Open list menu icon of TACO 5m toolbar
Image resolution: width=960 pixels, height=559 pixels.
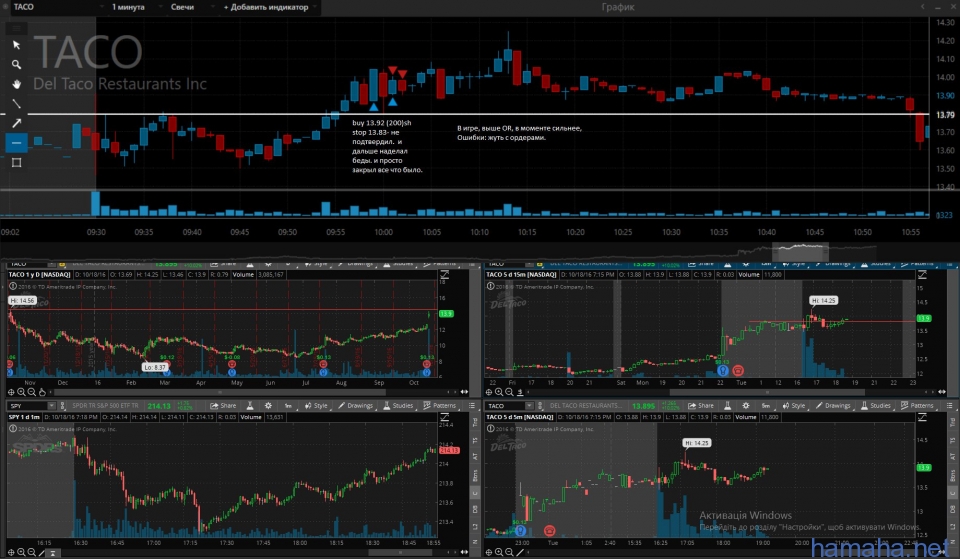click(x=950, y=405)
